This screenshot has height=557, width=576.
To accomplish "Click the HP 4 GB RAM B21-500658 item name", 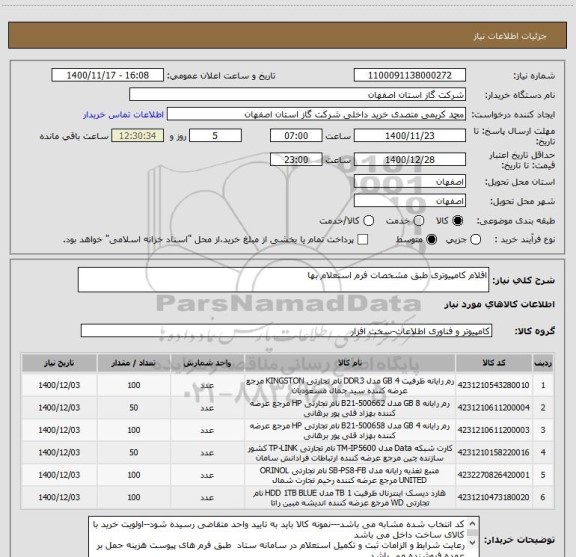I will [350, 430].
